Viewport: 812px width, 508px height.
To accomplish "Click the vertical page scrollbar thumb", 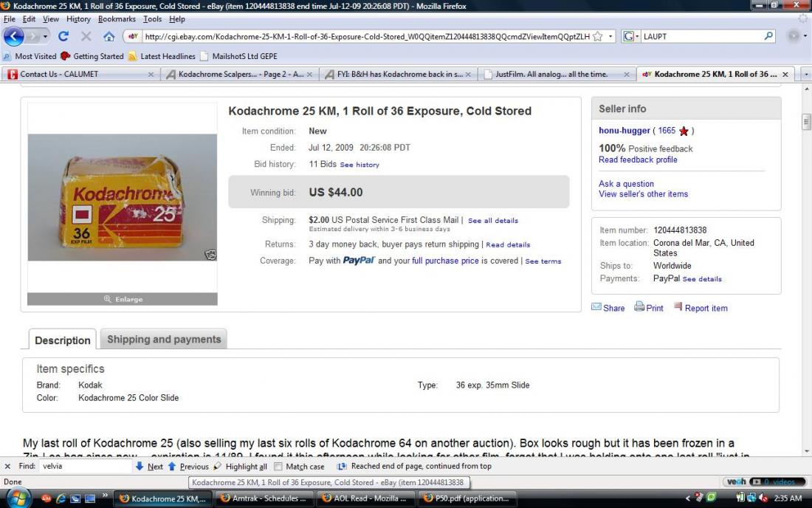I will point(806,122).
